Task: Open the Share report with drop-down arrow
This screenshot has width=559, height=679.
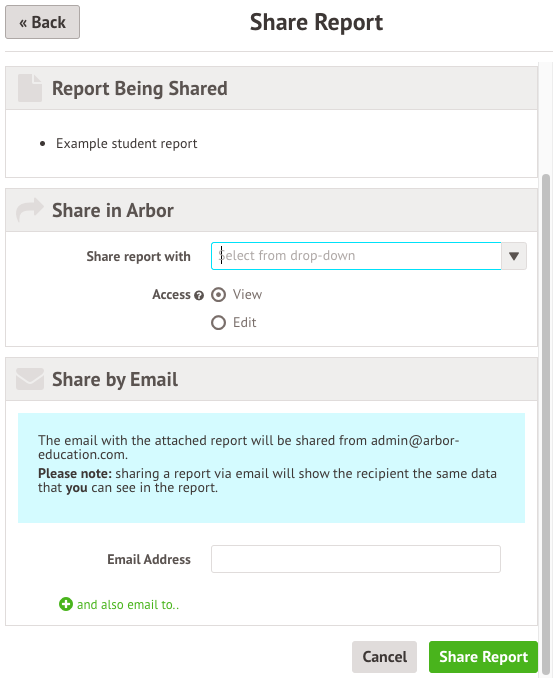Action: [x=514, y=256]
